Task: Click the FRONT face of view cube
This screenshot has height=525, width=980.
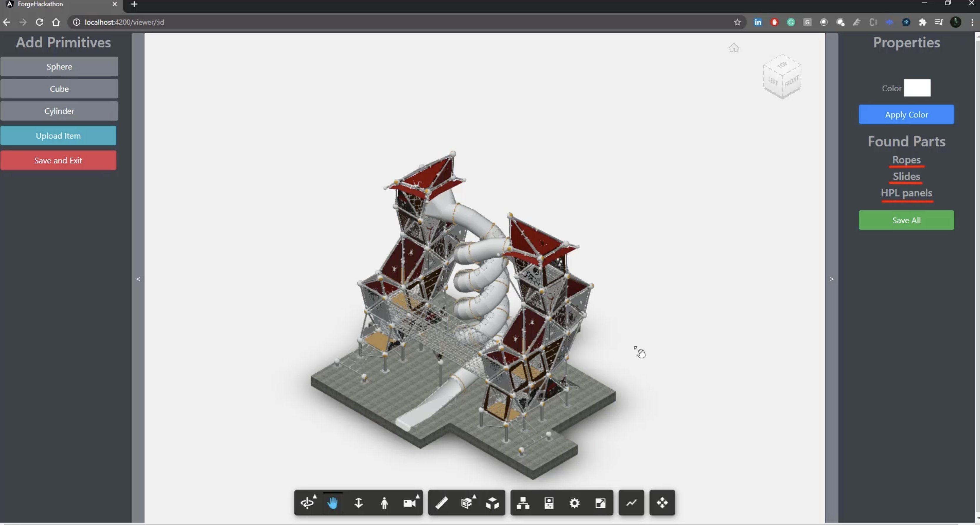Action: (x=792, y=82)
